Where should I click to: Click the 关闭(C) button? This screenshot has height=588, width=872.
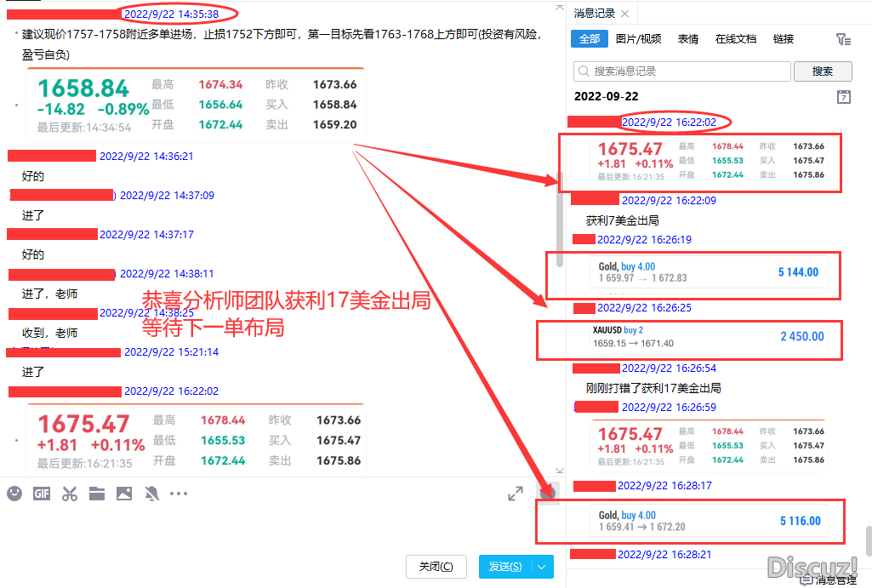436,567
